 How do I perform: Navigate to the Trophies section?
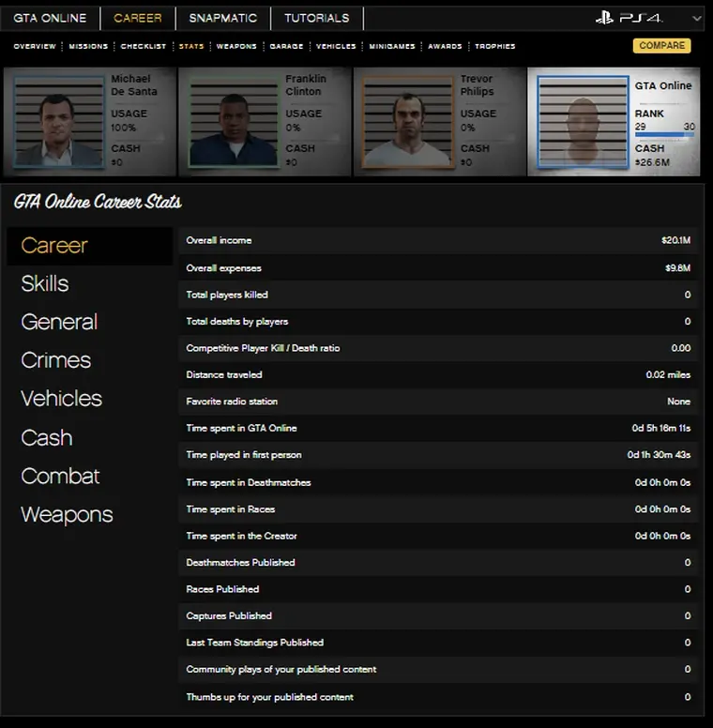494,46
